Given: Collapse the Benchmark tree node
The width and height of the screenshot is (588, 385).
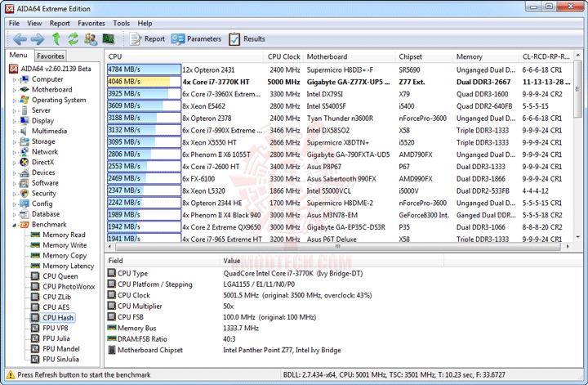Looking at the screenshot, I should pos(14,225).
